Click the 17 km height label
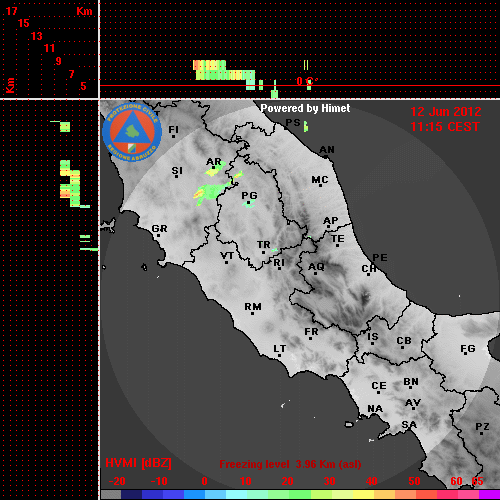The height and width of the screenshot is (500, 500). (11, 11)
